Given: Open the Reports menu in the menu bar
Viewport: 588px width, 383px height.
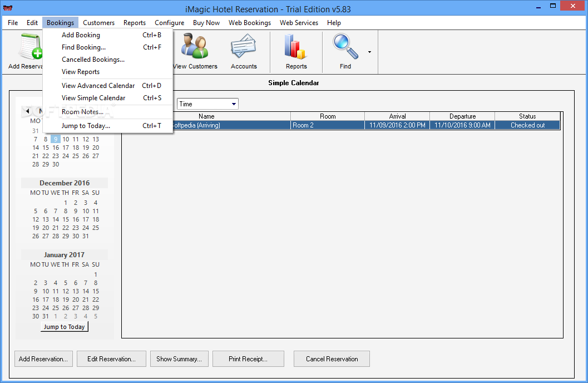Looking at the screenshot, I should (134, 22).
